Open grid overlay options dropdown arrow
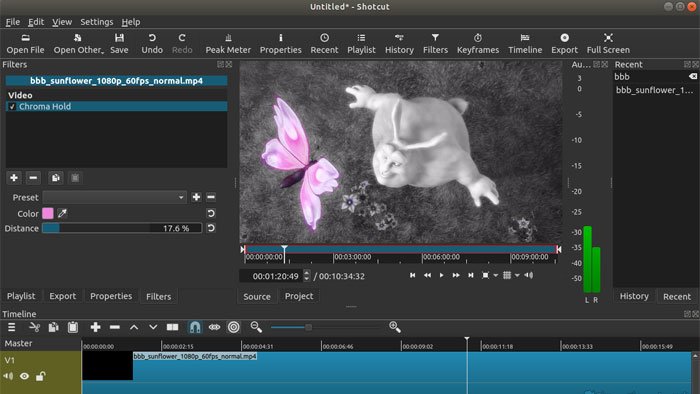The image size is (700, 394). [x=517, y=276]
